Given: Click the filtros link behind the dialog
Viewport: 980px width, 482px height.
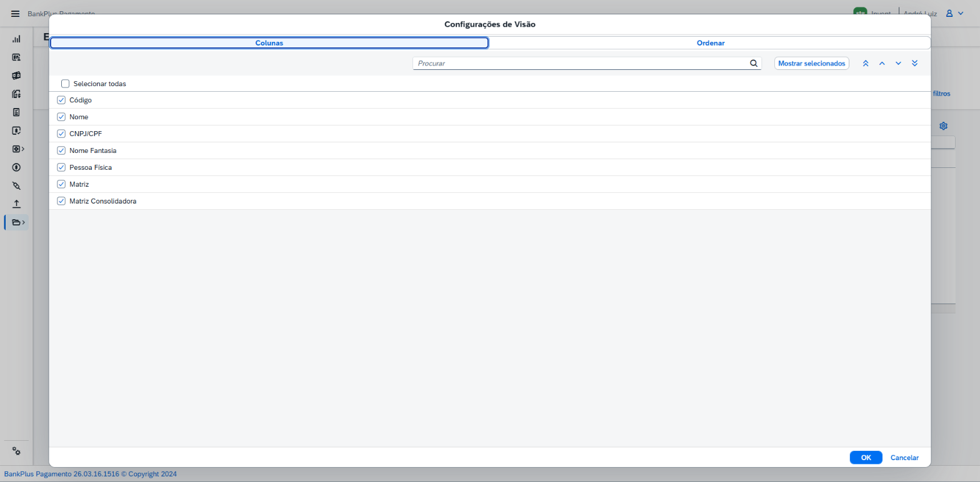Looking at the screenshot, I should pos(941,94).
